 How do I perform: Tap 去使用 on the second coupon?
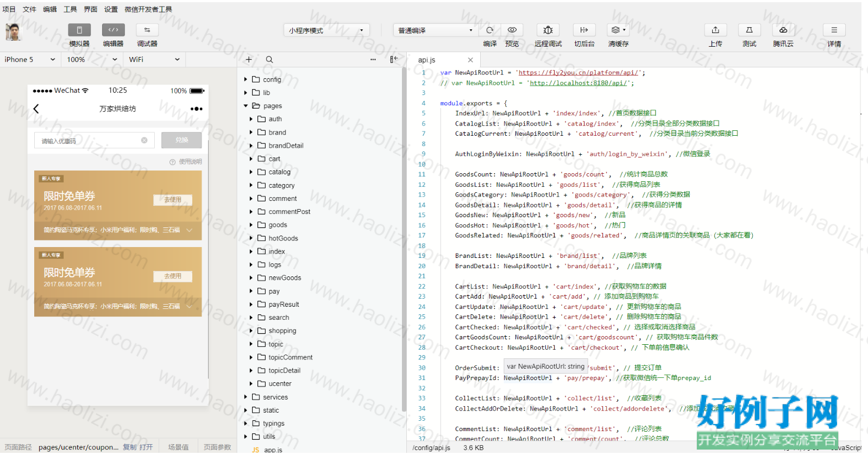pos(173,276)
